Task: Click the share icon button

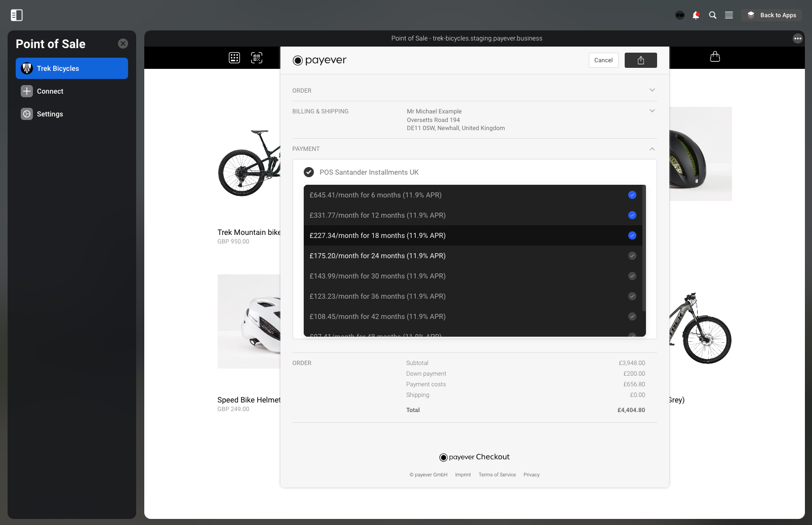Action: pyautogui.click(x=641, y=60)
